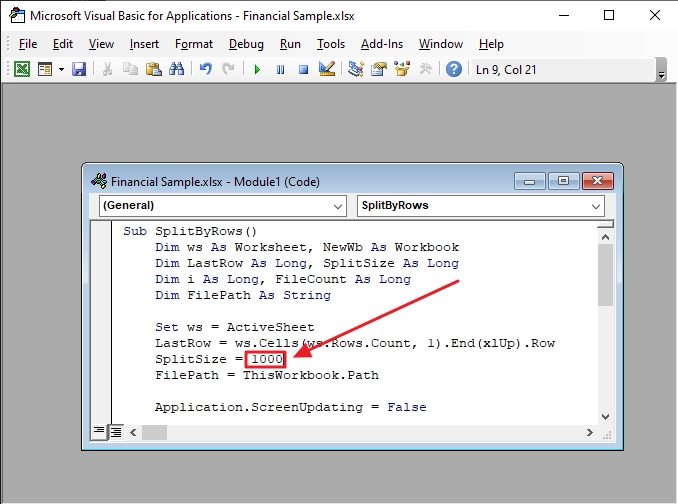
Task: Open the Insert object dropdown arrow
Action: pos(61,69)
